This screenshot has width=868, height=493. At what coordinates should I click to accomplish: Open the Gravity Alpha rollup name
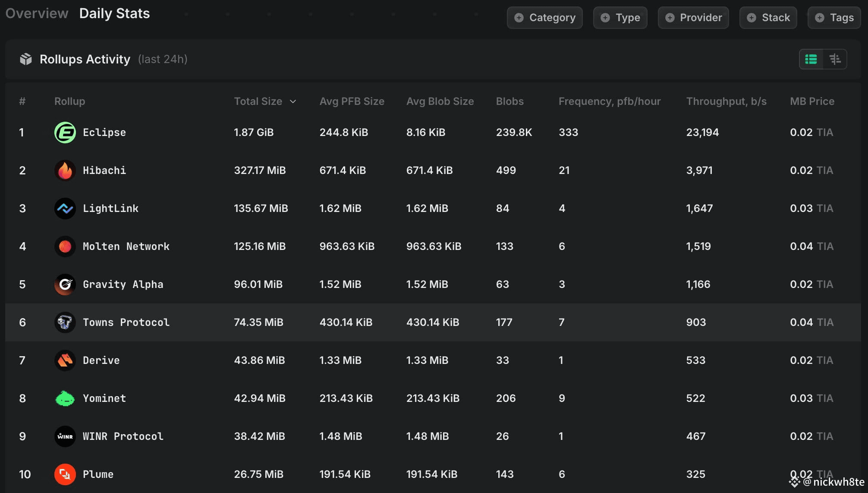pyautogui.click(x=123, y=284)
